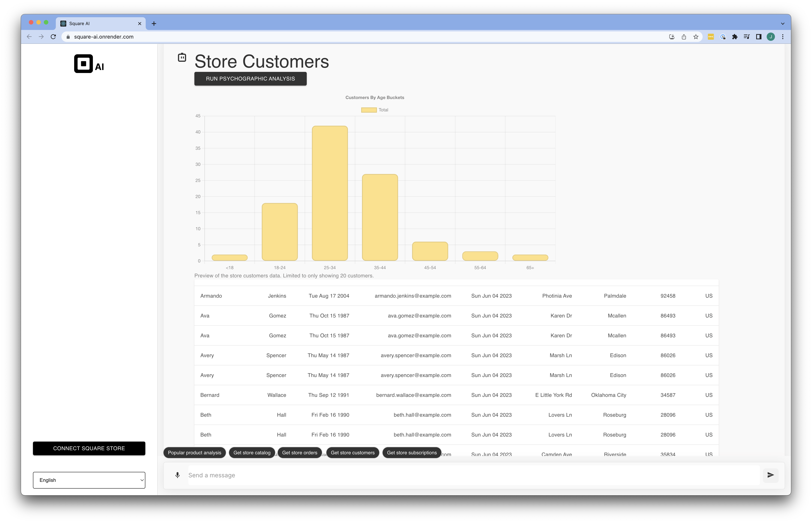
Task: Click Connect Square Store button
Action: point(89,448)
